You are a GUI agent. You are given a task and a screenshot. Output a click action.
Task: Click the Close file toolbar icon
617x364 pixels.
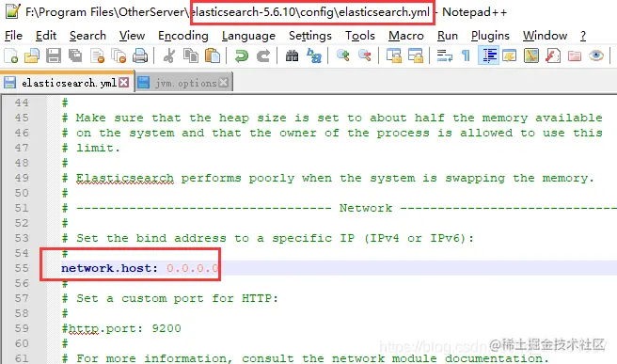coord(97,55)
